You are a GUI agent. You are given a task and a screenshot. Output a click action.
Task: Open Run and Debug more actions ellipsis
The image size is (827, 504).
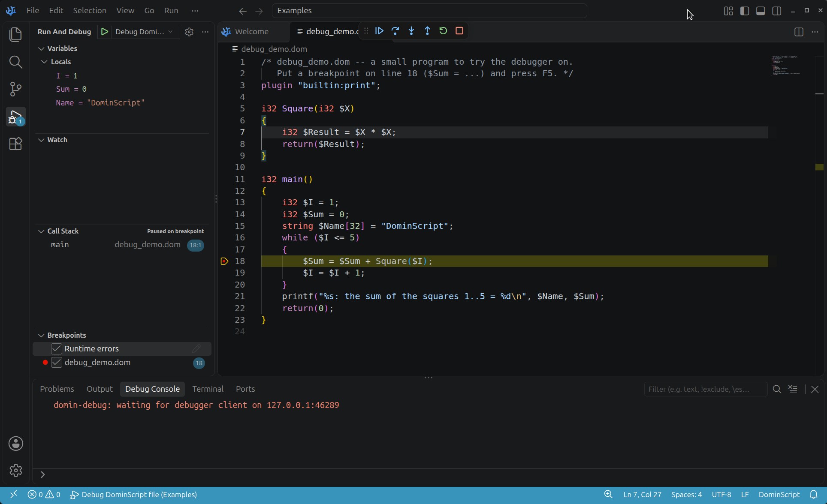click(205, 32)
